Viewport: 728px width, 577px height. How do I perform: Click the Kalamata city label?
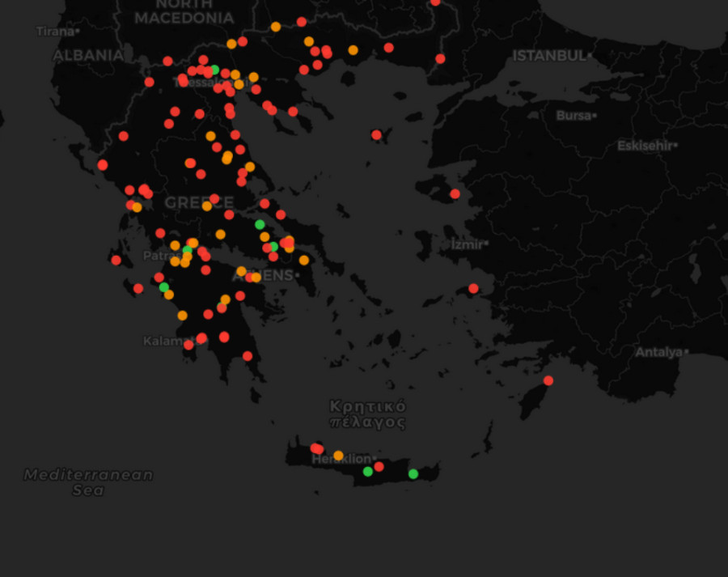coord(165,341)
